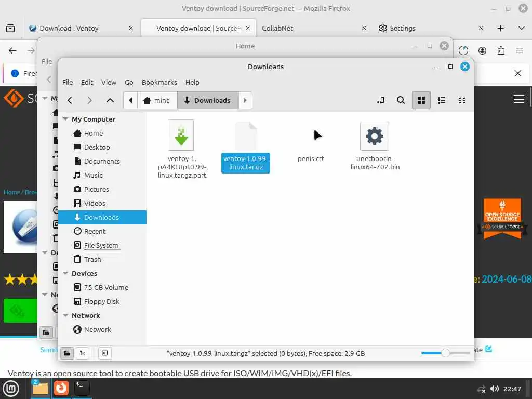Open Firefox application menu
Viewport: 532px width, 399px height.
(520, 50)
